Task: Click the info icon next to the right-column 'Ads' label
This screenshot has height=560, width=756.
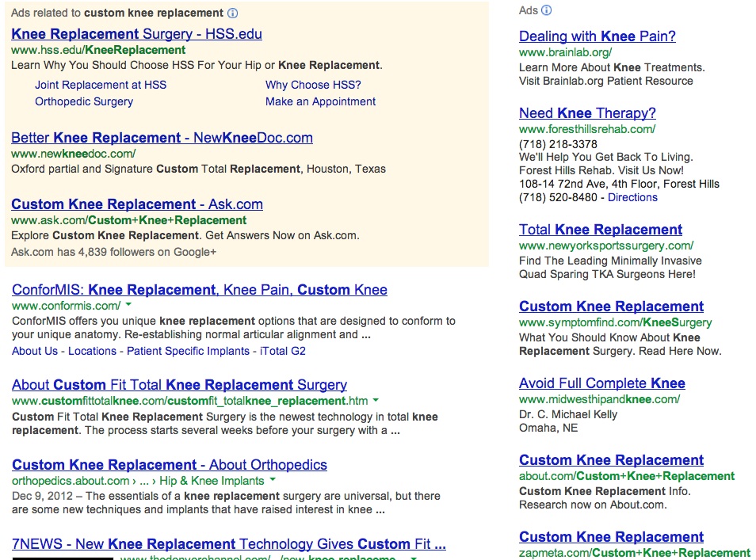Action: point(546,10)
